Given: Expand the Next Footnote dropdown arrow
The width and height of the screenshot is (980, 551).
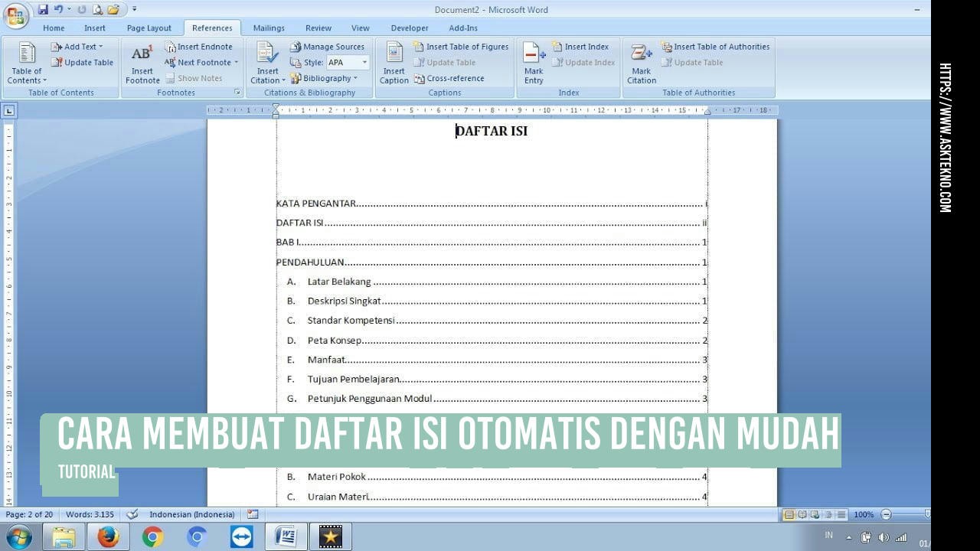Looking at the screenshot, I should click(x=236, y=63).
